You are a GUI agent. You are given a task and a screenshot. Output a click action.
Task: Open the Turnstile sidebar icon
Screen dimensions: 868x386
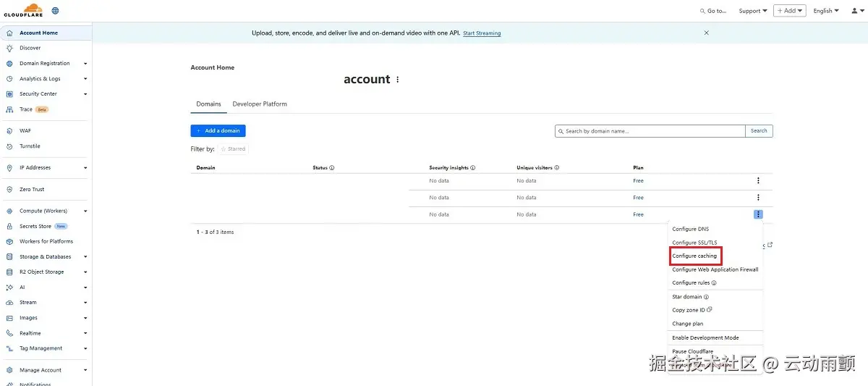9,146
